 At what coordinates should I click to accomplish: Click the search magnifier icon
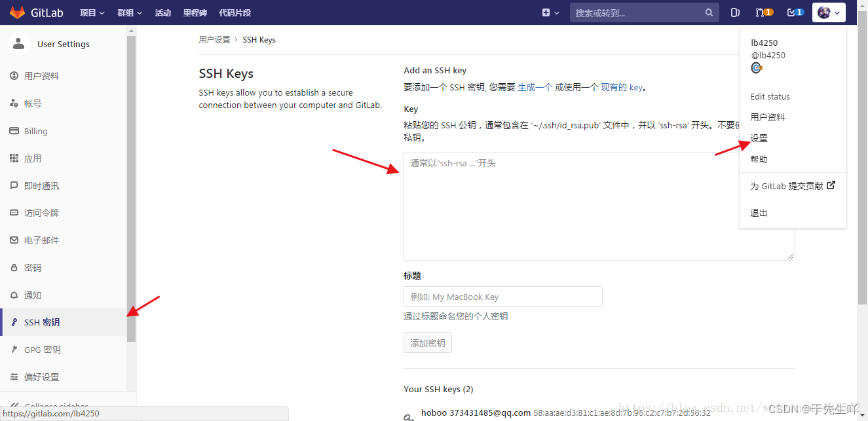tap(708, 12)
